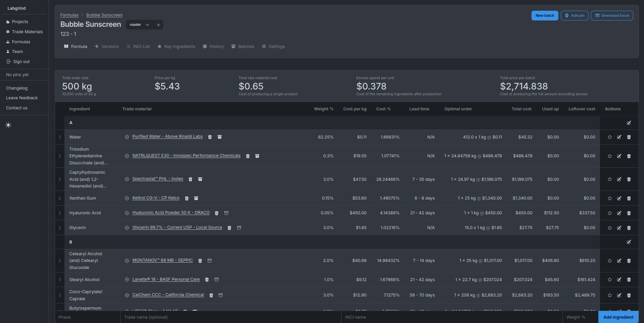Delete the Purified Water trade material
Viewport: 644px width, 323px height.
coord(210,137)
